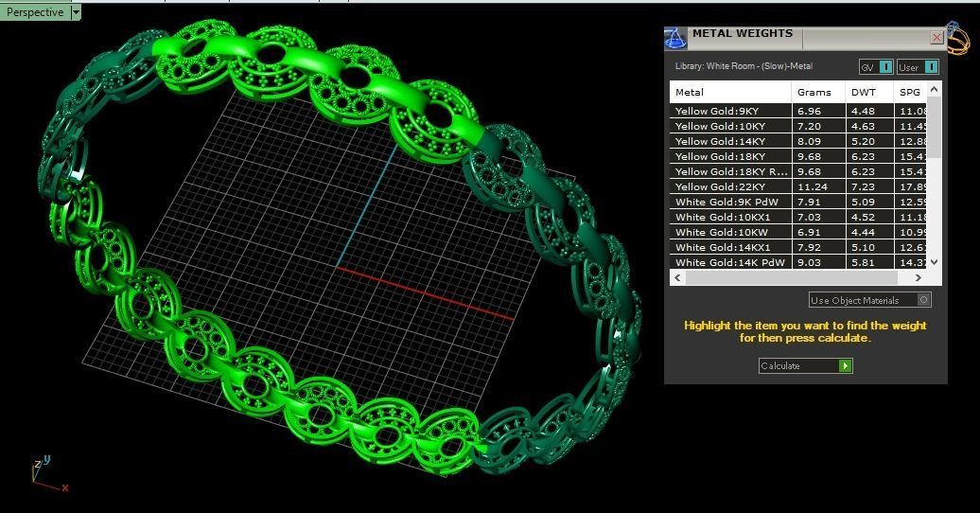Click the 4.48 DWT value cell
Screen dimensions: 980x513
(869, 111)
